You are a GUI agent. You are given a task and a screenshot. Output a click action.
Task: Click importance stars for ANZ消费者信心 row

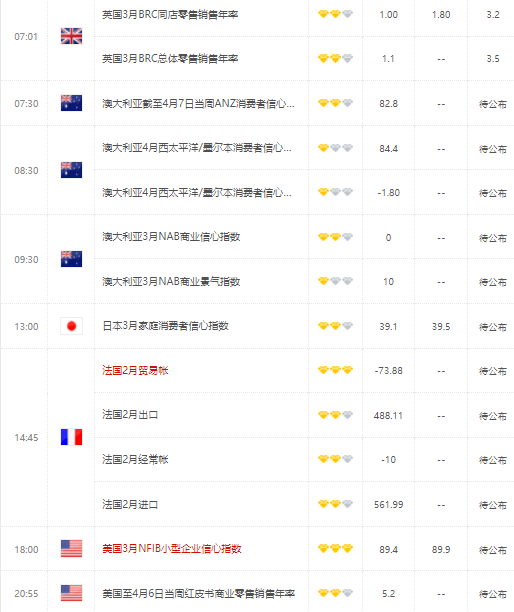(335, 103)
